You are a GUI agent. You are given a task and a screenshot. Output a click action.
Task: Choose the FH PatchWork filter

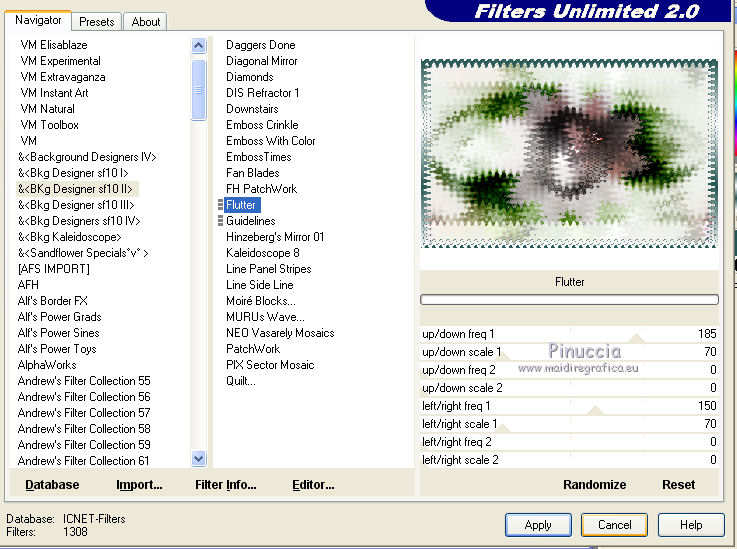(x=261, y=189)
